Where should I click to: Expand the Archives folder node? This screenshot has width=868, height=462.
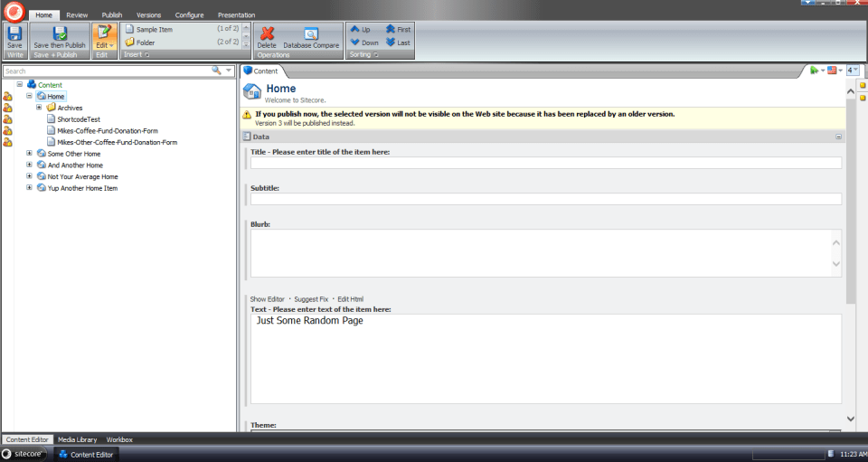click(x=39, y=108)
